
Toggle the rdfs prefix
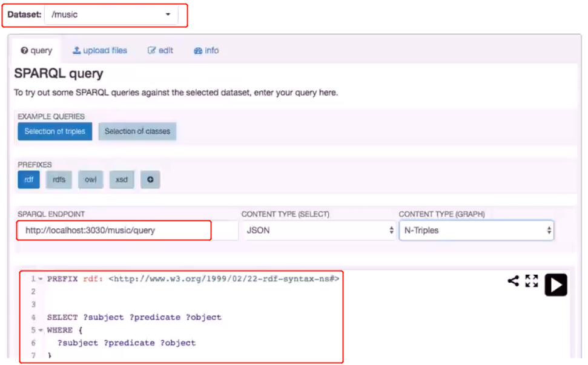59,180
